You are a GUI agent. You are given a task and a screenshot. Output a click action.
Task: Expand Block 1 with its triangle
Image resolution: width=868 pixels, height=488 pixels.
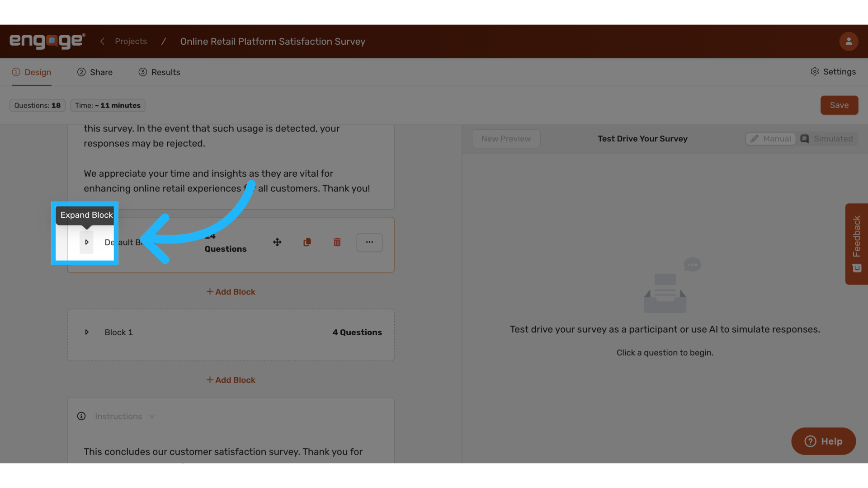click(x=86, y=332)
